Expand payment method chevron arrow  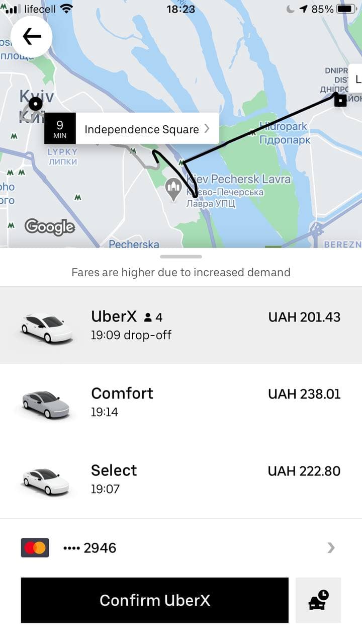(331, 547)
